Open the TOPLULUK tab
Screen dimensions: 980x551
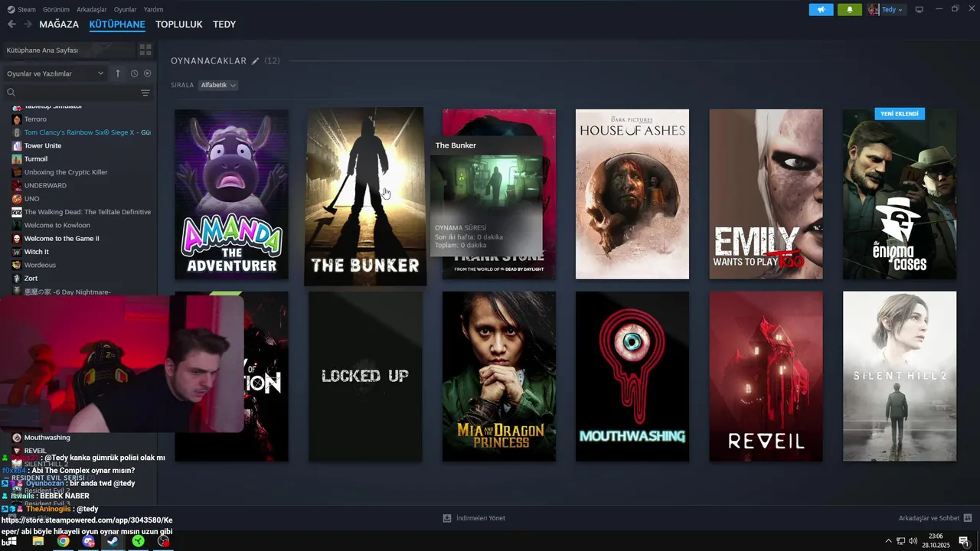(x=179, y=24)
